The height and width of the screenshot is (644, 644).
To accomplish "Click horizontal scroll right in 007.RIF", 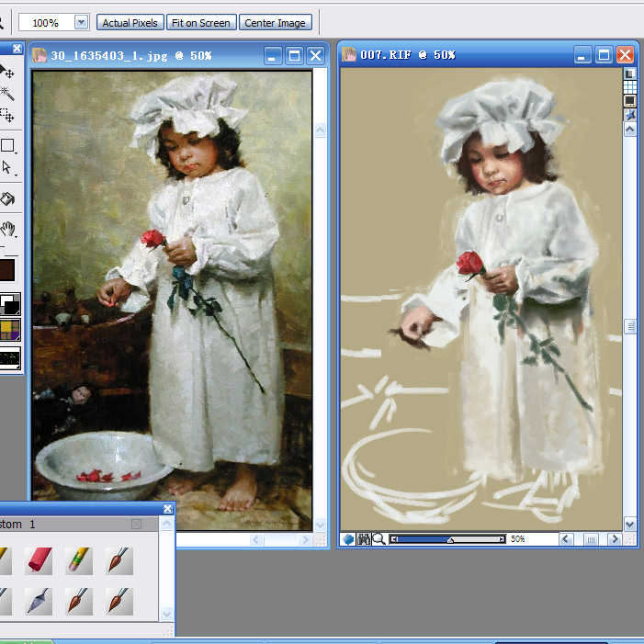I will click(615, 539).
